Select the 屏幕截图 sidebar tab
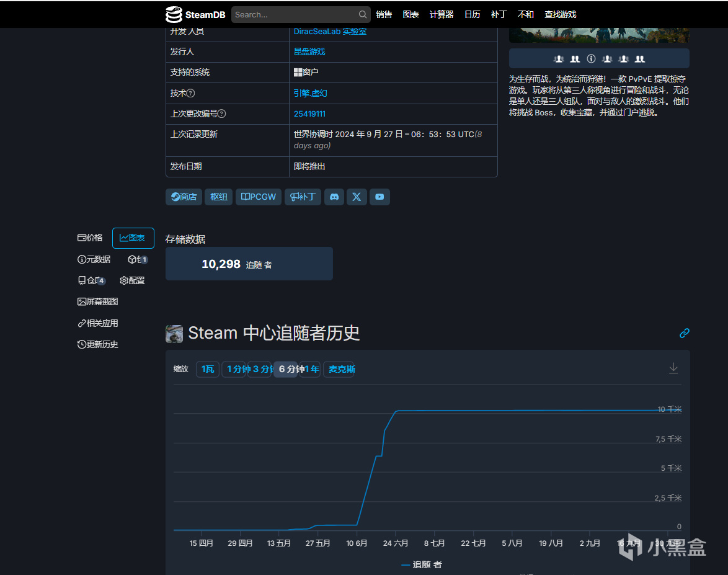The image size is (728, 575). 97,302
